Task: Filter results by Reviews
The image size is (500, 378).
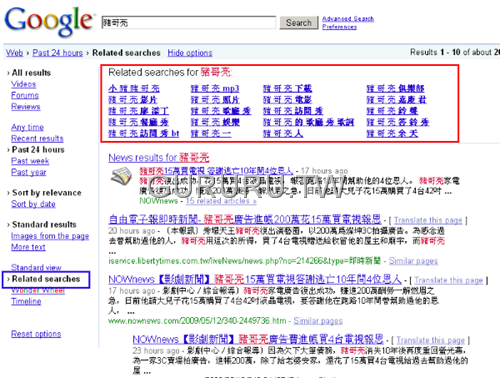Action: pos(26,107)
